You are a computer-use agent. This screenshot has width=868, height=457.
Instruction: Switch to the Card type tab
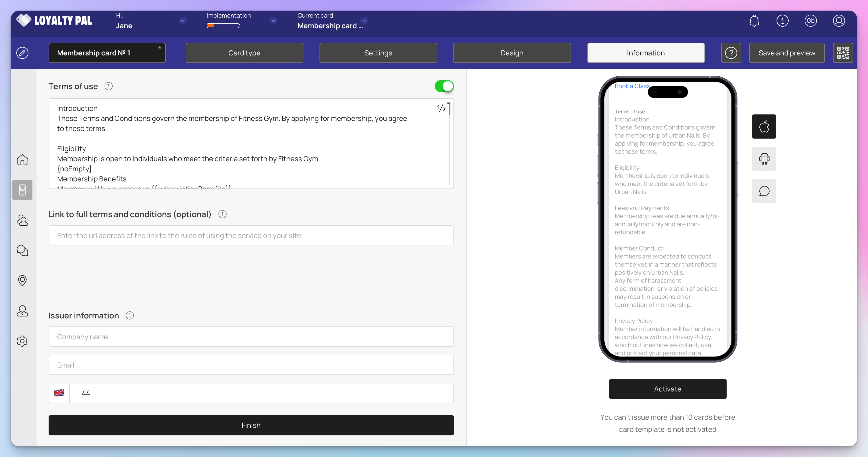click(x=244, y=53)
